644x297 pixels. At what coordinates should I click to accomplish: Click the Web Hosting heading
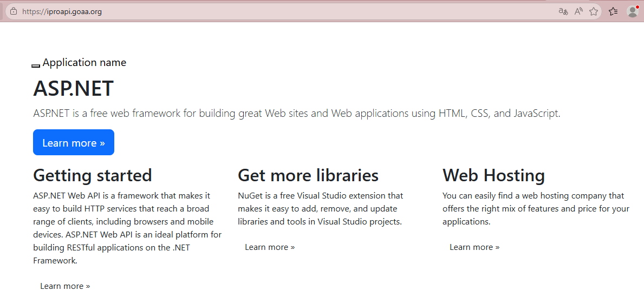click(493, 175)
